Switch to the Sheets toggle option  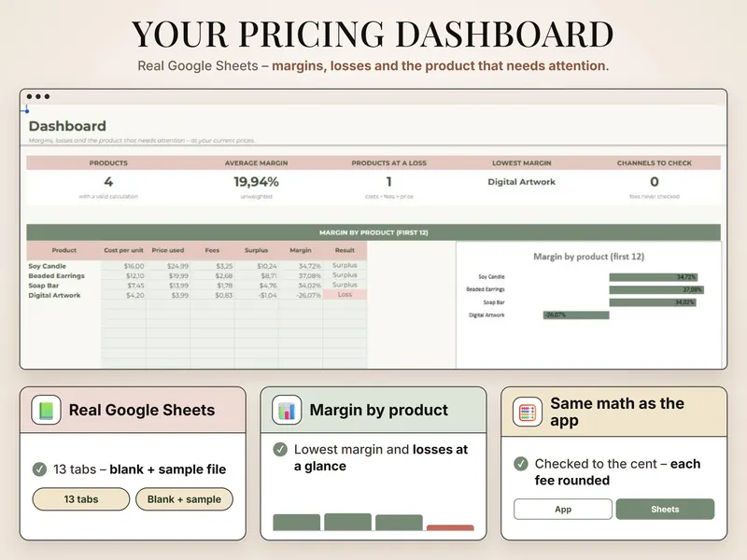click(665, 509)
